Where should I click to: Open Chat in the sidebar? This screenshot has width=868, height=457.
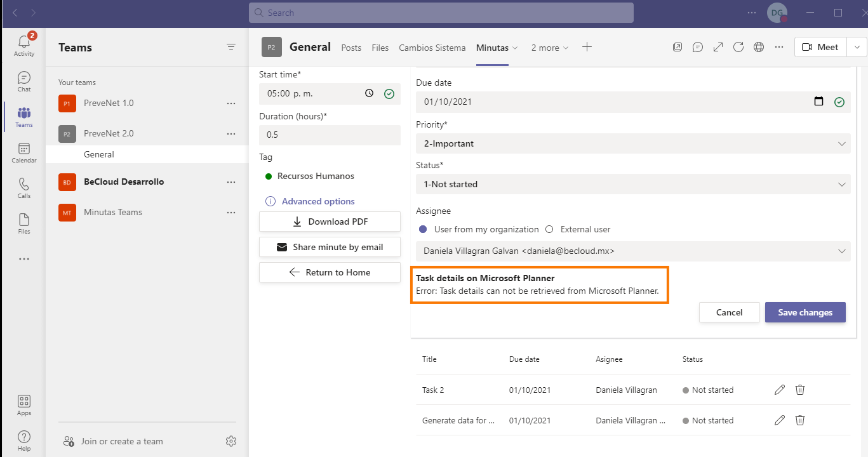click(23, 81)
